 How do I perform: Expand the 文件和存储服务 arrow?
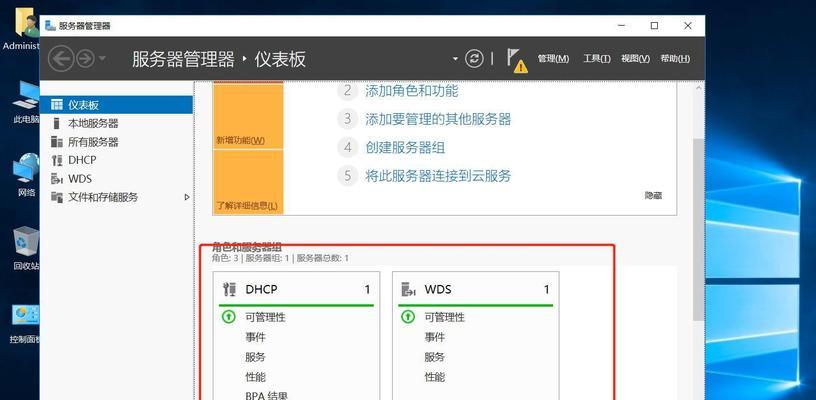pyautogui.click(x=187, y=197)
